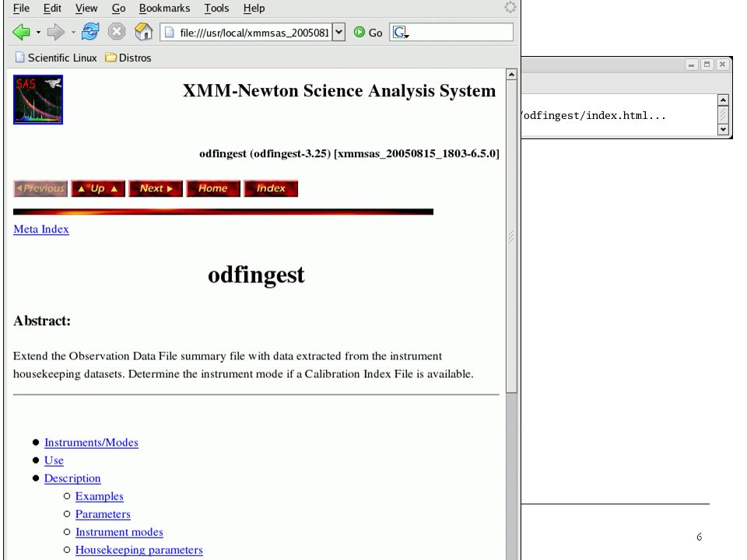
Task: Click the browser page vertical scrollbar thumb
Action: tap(511, 236)
